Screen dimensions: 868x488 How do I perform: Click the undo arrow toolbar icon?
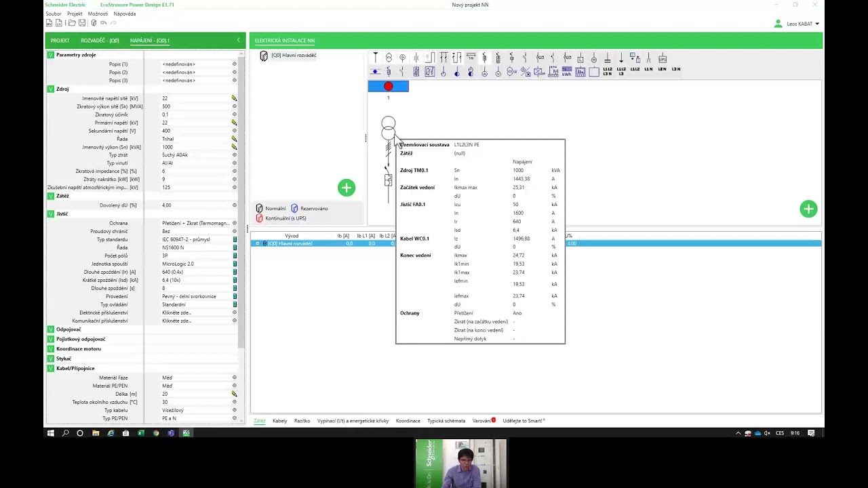104,23
